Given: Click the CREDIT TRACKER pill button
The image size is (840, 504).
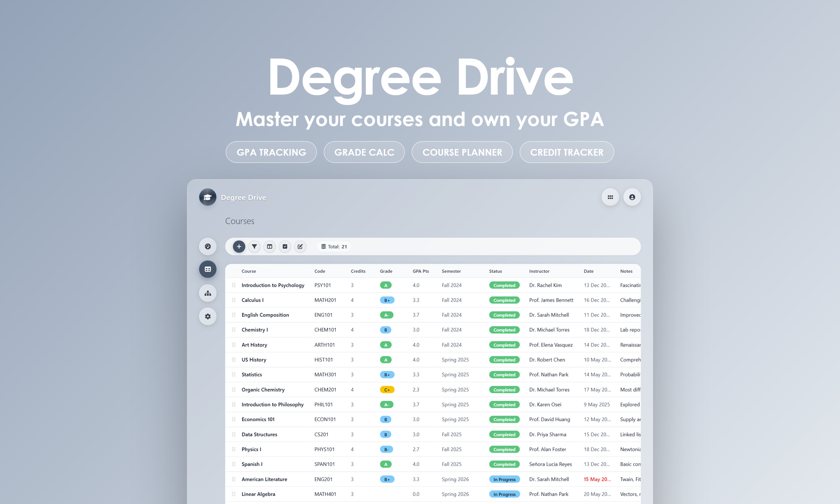Looking at the screenshot, I should [567, 152].
